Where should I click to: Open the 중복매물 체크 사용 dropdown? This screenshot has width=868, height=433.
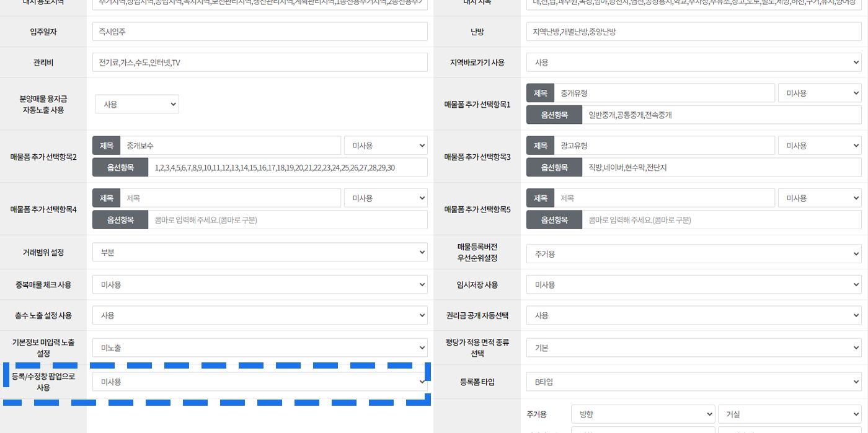click(x=260, y=285)
